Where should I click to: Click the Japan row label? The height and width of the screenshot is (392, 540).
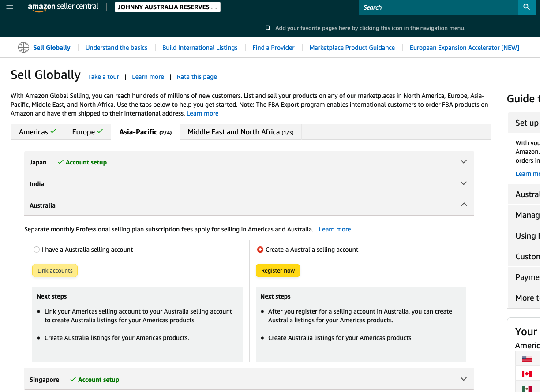pos(38,162)
